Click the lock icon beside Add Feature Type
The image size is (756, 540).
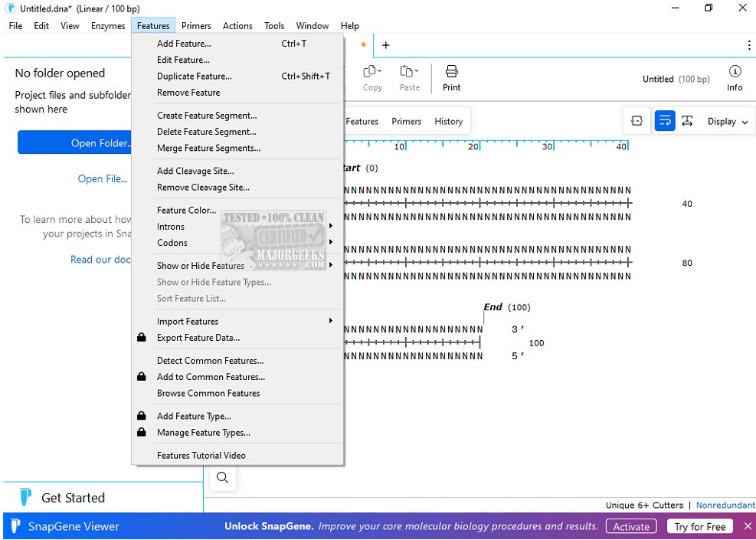pyautogui.click(x=141, y=415)
